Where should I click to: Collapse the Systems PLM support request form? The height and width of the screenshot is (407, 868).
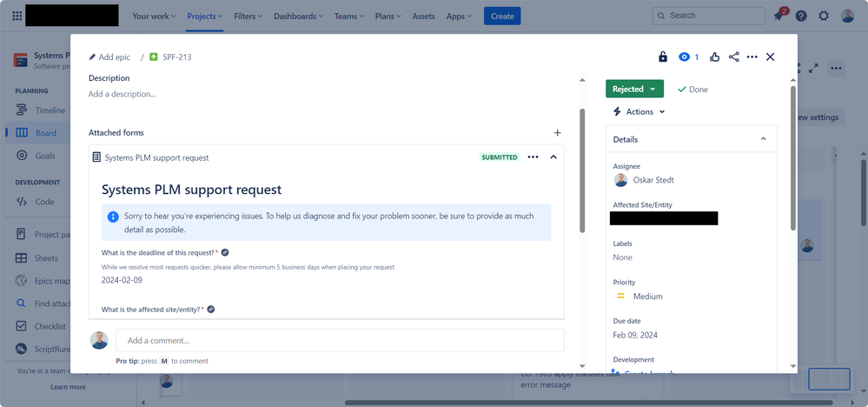[x=553, y=157]
